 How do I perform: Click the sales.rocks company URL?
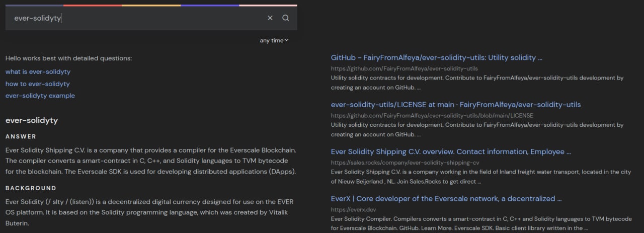[405, 163]
